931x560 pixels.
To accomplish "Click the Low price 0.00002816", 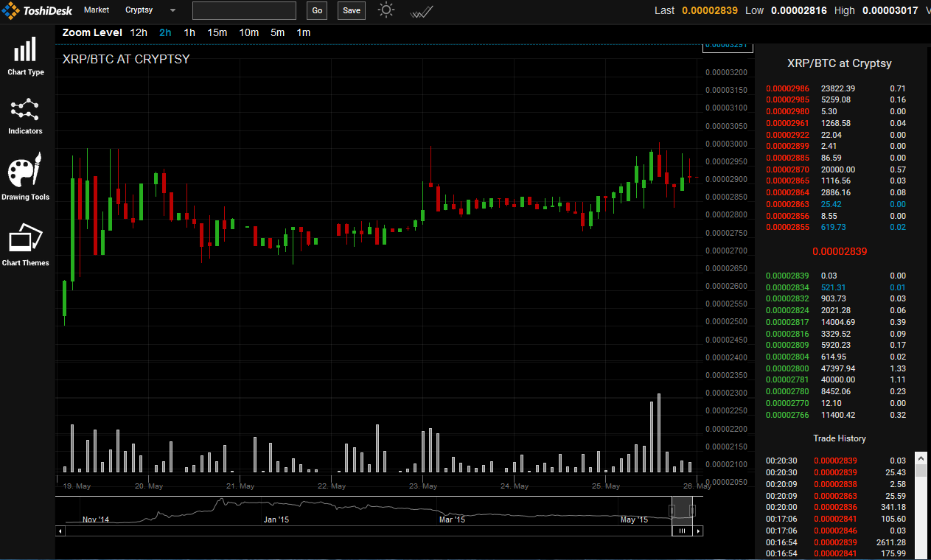I will tap(799, 10).
